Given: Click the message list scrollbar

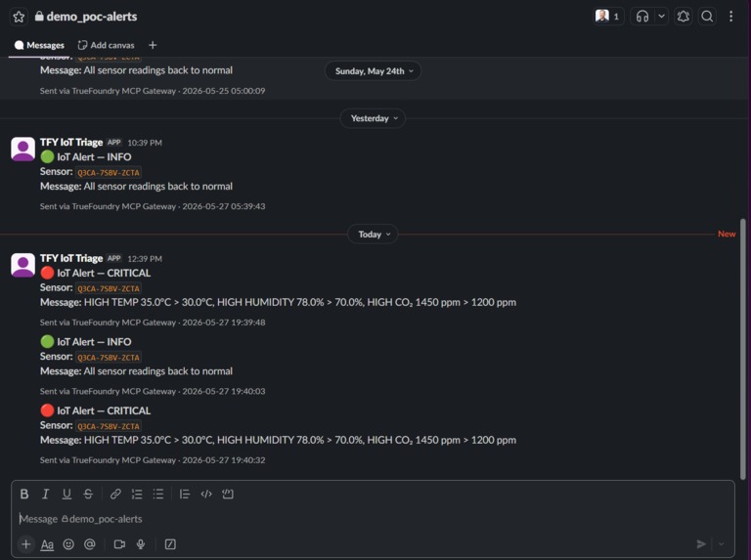Looking at the screenshot, I should click(x=743, y=350).
